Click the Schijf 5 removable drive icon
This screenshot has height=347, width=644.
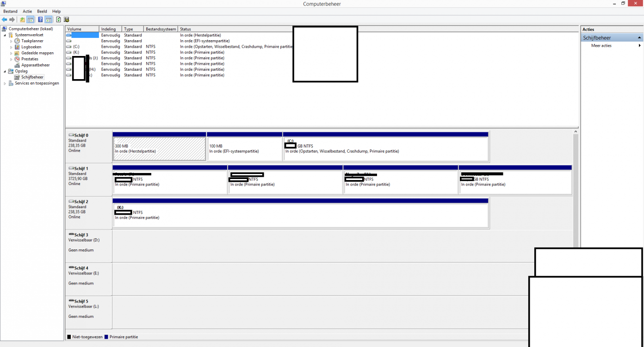point(71,301)
